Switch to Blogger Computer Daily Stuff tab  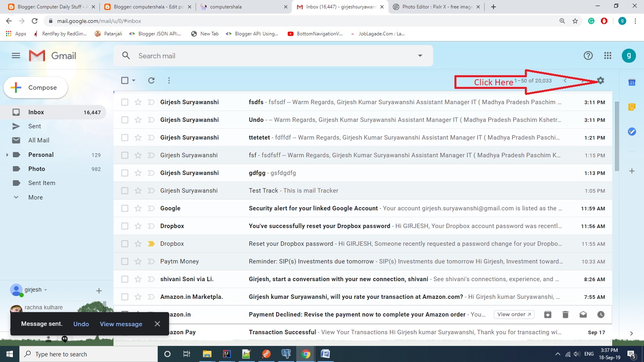point(52,7)
